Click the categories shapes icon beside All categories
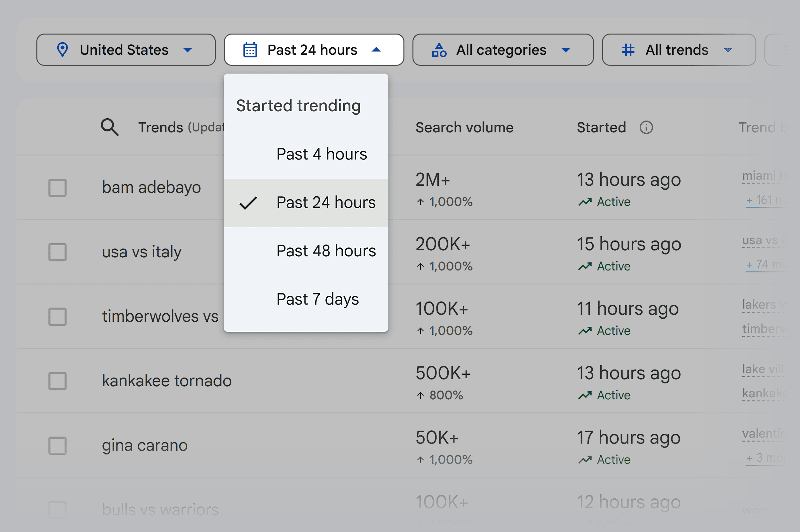The height and width of the screenshot is (532, 800). (439, 50)
